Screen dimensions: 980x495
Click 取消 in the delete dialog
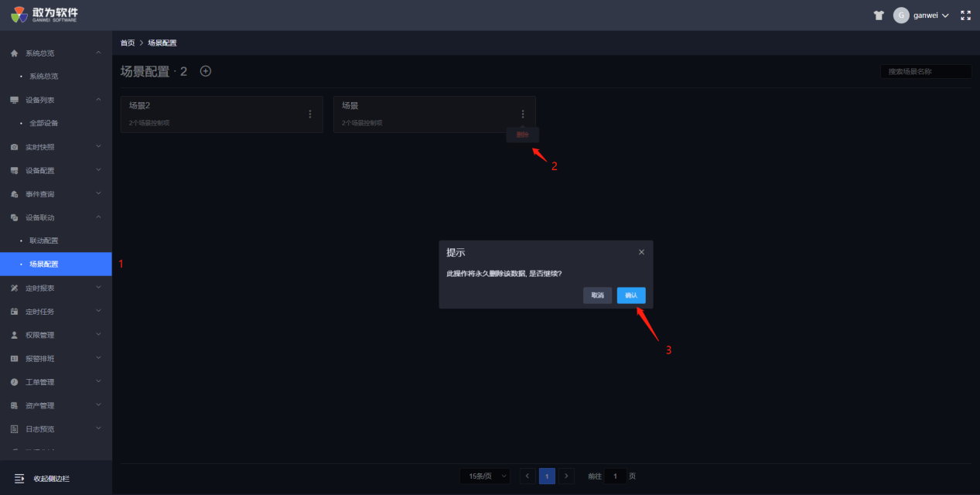click(597, 295)
